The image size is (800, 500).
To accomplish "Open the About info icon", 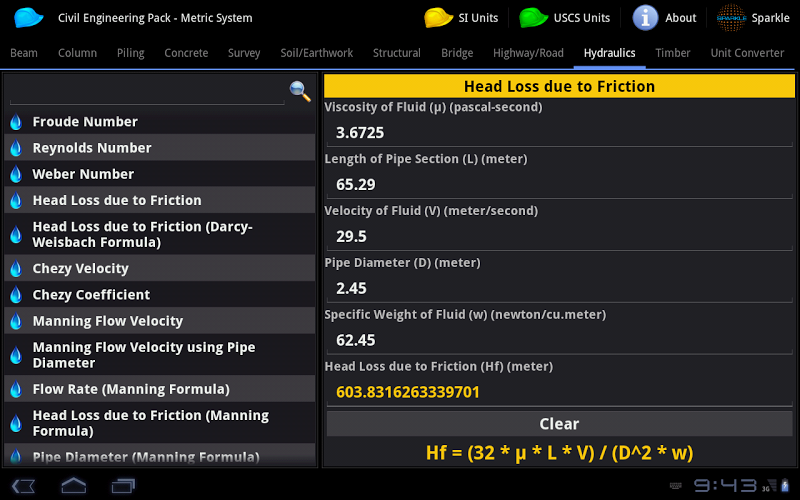I will coord(646,18).
